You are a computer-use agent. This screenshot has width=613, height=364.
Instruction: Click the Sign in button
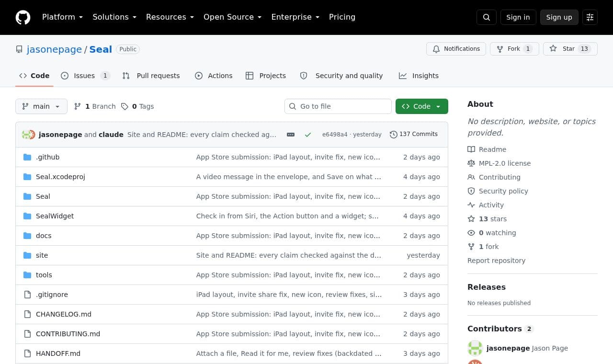pos(518,17)
